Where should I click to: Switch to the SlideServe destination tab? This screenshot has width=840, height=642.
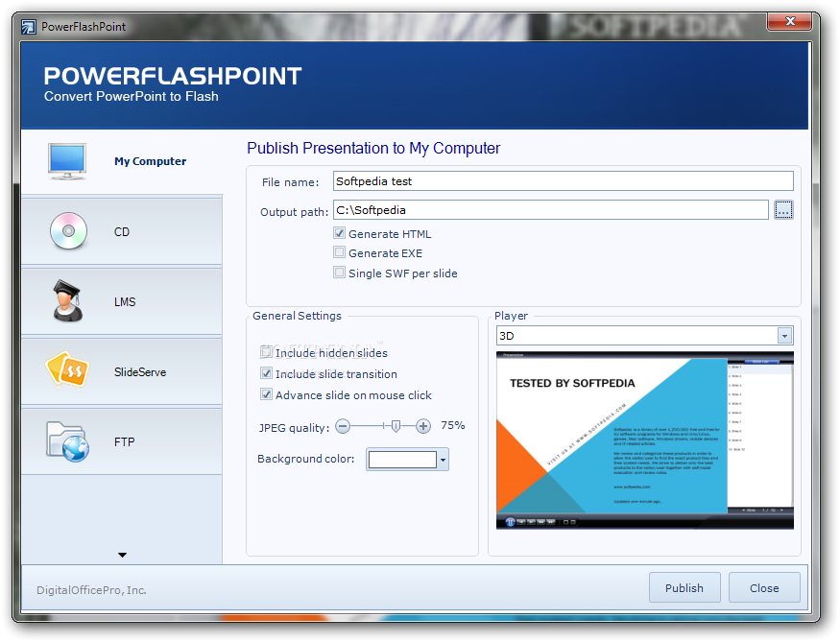[122, 371]
